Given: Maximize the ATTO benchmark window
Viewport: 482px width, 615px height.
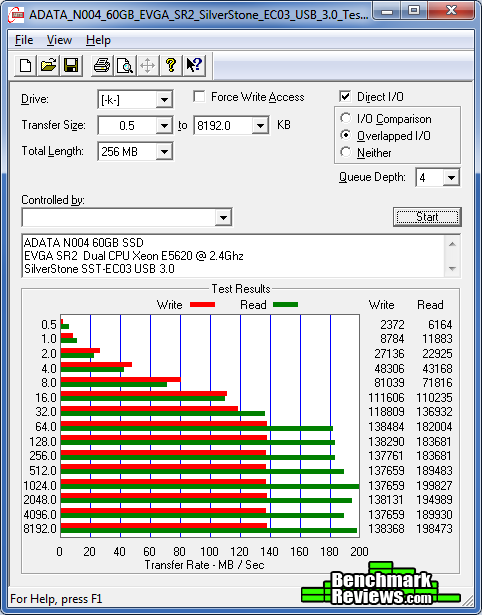Looking at the screenshot, I should point(414,11).
